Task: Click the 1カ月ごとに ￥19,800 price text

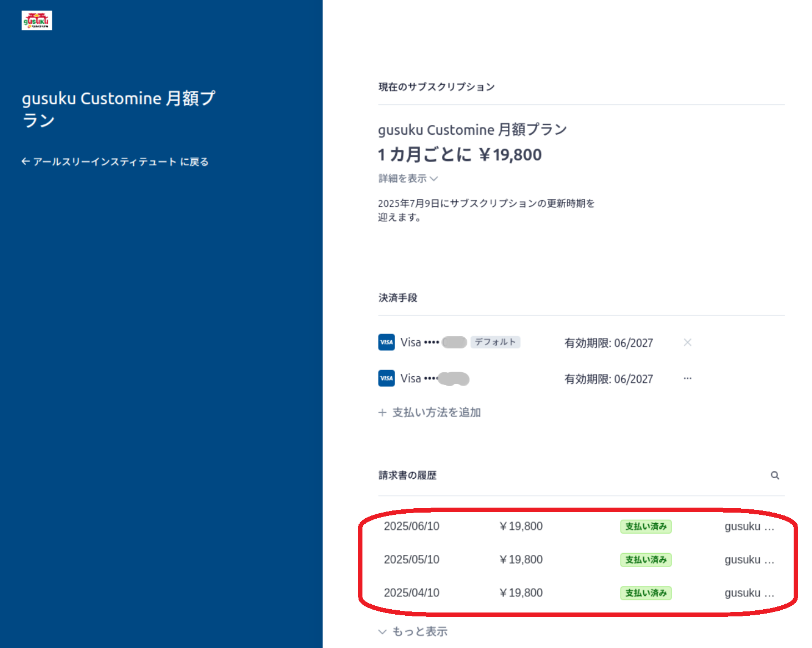Action: [460, 155]
